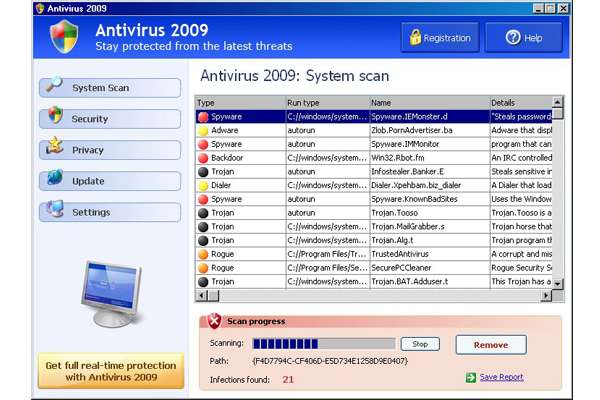Click the Infections found count 21
The height and width of the screenshot is (400, 600).
[x=288, y=380]
